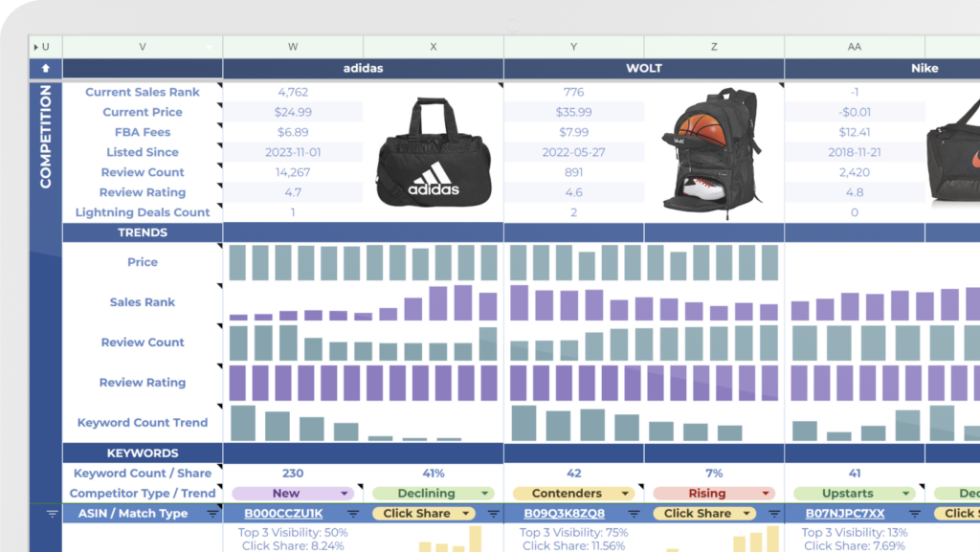
Task: Click the adidas Price trend sparkline
Action: 363,262
